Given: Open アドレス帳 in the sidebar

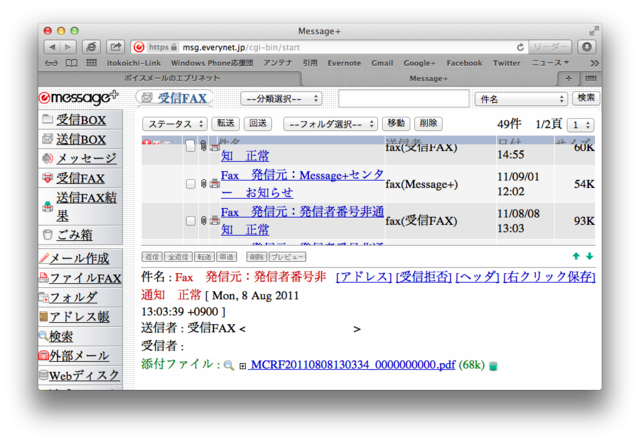Looking at the screenshot, I should pyautogui.click(x=80, y=317).
